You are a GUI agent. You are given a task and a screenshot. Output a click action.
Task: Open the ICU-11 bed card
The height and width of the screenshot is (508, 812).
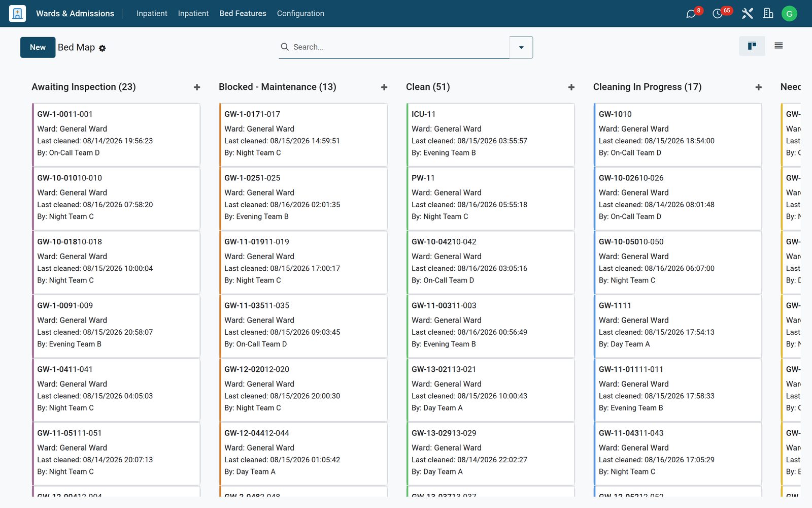(x=491, y=135)
